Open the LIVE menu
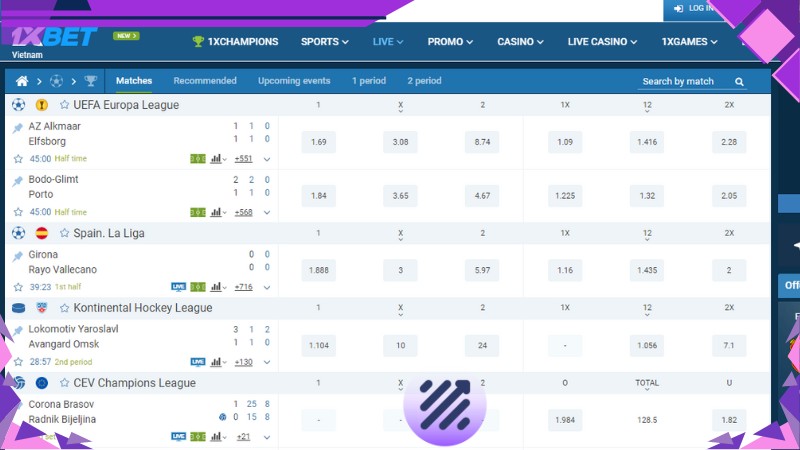The height and width of the screenshot is (450, 800). tap(388, 42)
